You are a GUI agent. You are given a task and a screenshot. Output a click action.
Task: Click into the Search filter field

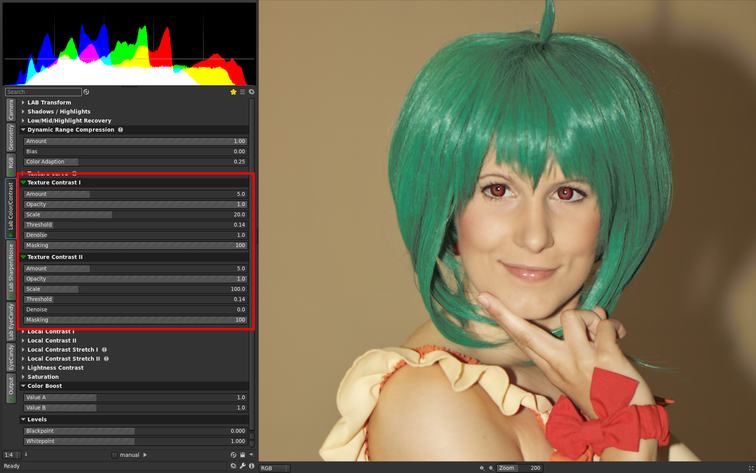pyautogui.click(x=42, y=92)
